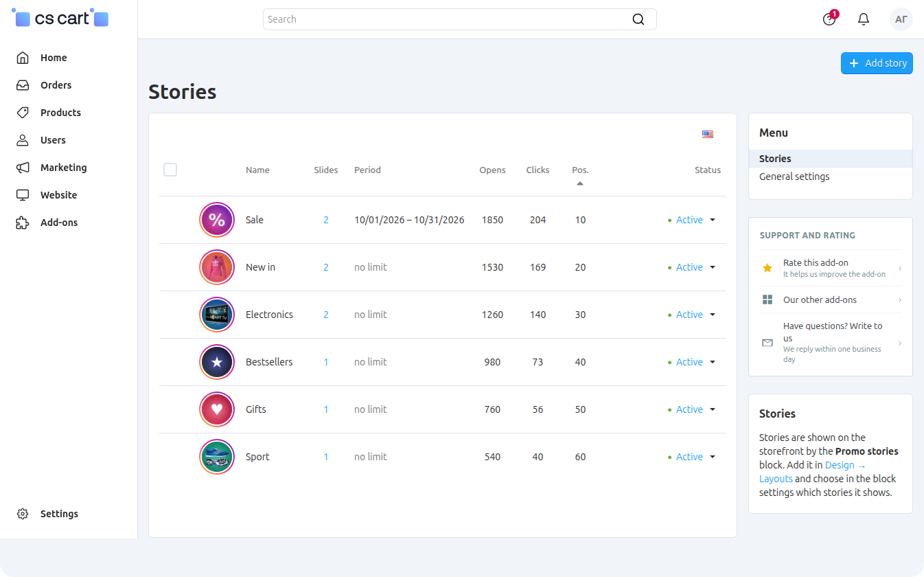Viewport: 924px width, 577px height.
Task: Click the Sale period 10/01/2026 – 10/31/2026
Action: click(409, 220)
